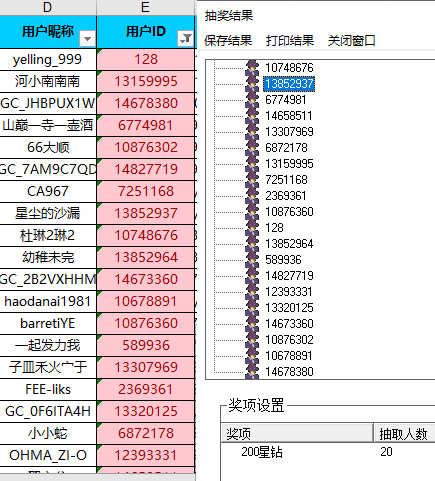Screen dimensions: 435x481
Task: Select result tree item 2369361
Action: pos(286,196)
